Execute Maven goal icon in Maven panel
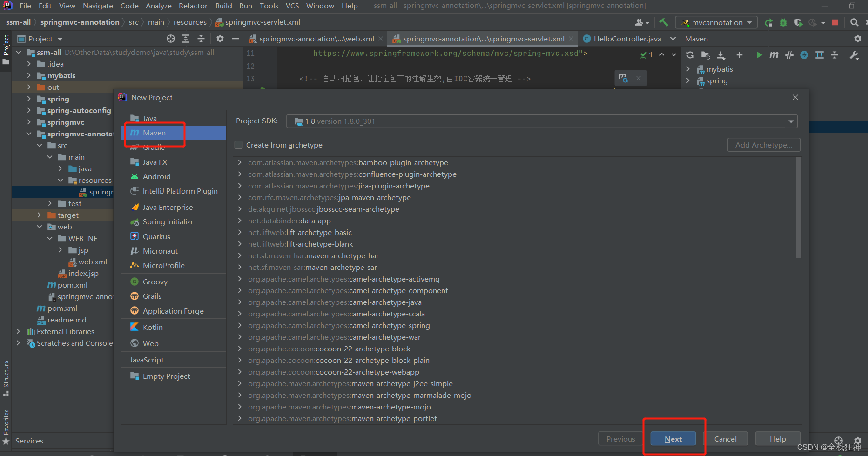This screenshot has width=868, height=456. (774, 55)
